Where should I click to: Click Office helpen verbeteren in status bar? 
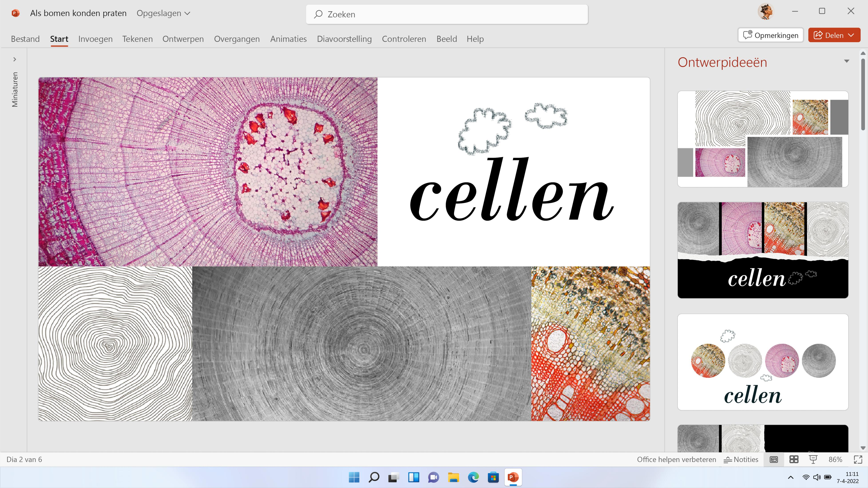point(676,459)
